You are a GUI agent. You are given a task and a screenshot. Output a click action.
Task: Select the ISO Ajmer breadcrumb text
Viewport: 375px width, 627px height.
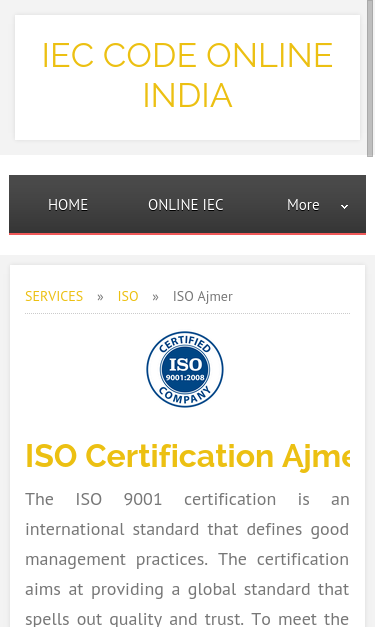203,296
